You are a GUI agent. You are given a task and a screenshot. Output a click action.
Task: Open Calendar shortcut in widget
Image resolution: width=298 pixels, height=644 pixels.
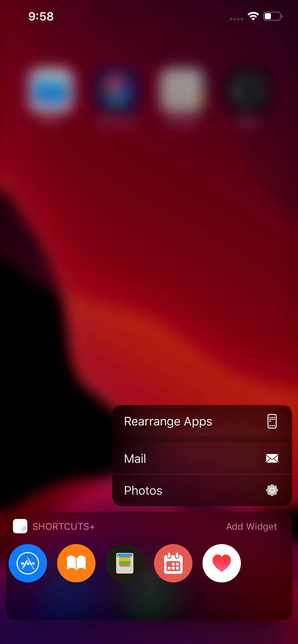pos(173,563)
